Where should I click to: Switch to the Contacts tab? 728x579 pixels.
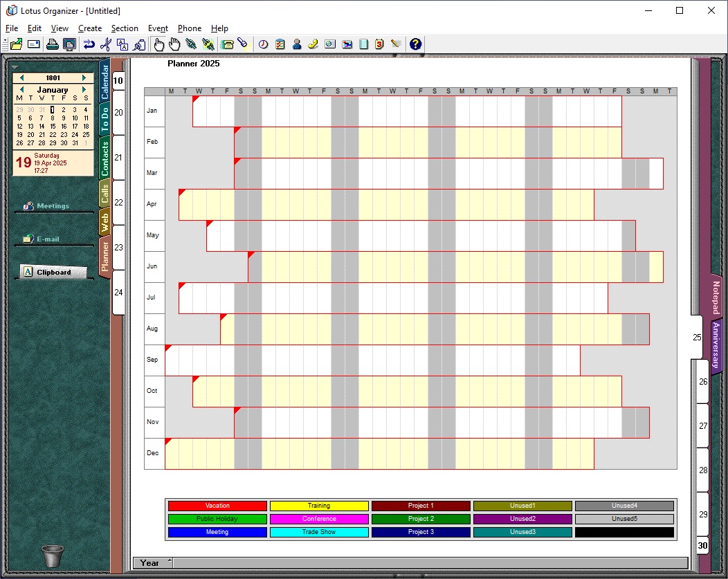tap(105, 157)
